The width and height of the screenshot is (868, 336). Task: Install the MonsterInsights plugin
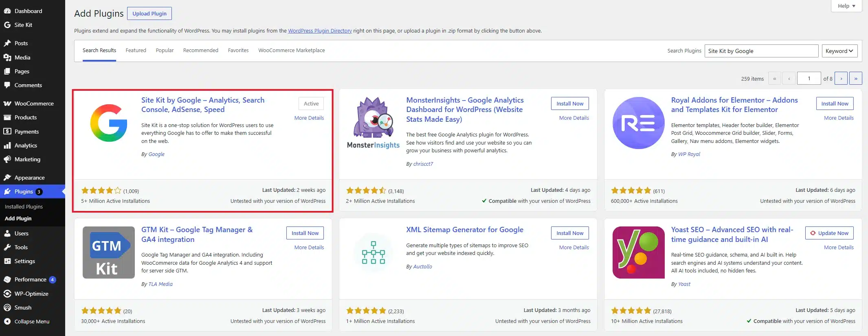570,103
